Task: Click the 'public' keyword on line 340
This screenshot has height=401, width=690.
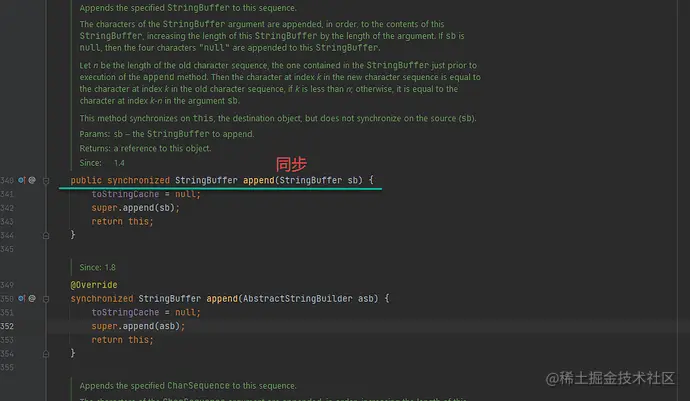Action: [86, 180]
